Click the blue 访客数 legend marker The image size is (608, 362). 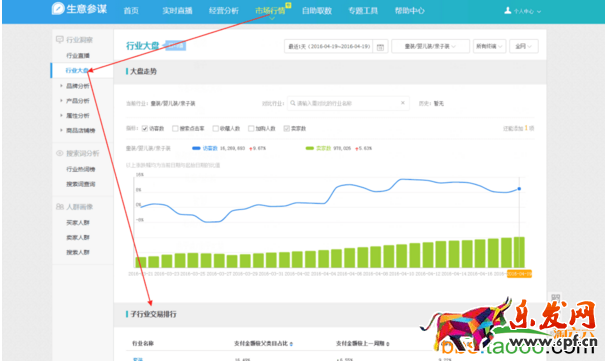[x=196, y=148]
